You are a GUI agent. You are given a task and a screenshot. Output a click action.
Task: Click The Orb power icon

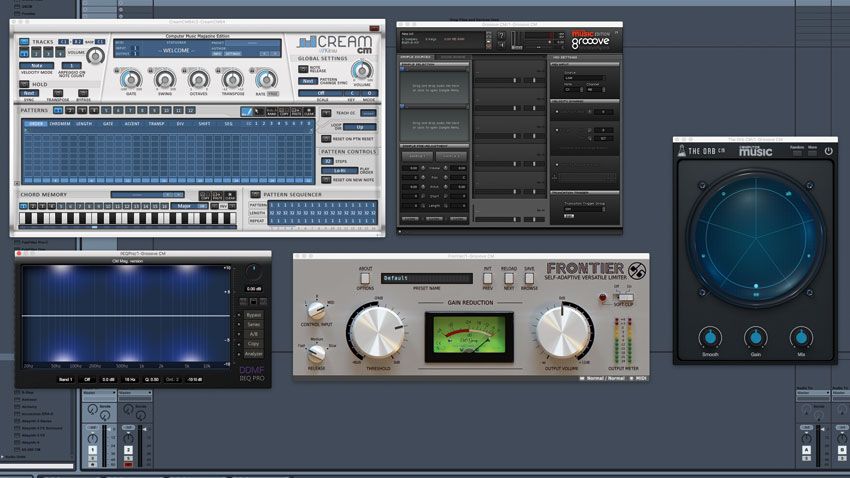[828, 151]
